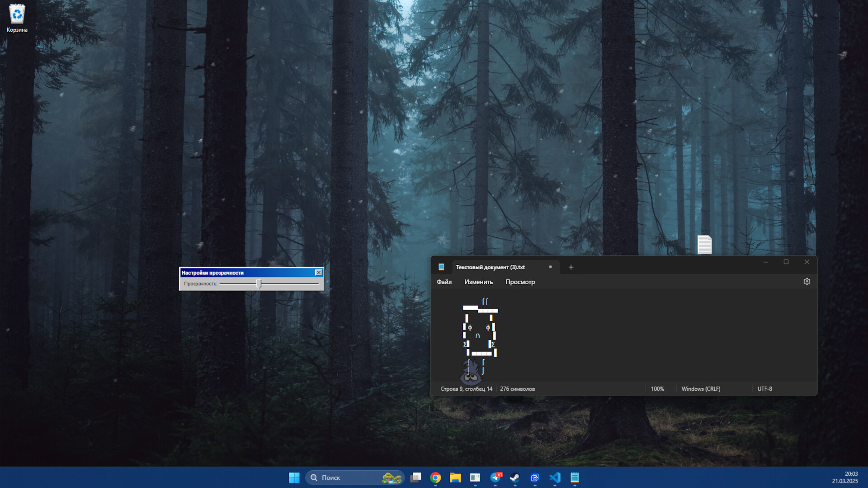The height and width of the screenshot is (488, 868).
Task: Open the Корзина recycle bin
Action: point(17,14)
